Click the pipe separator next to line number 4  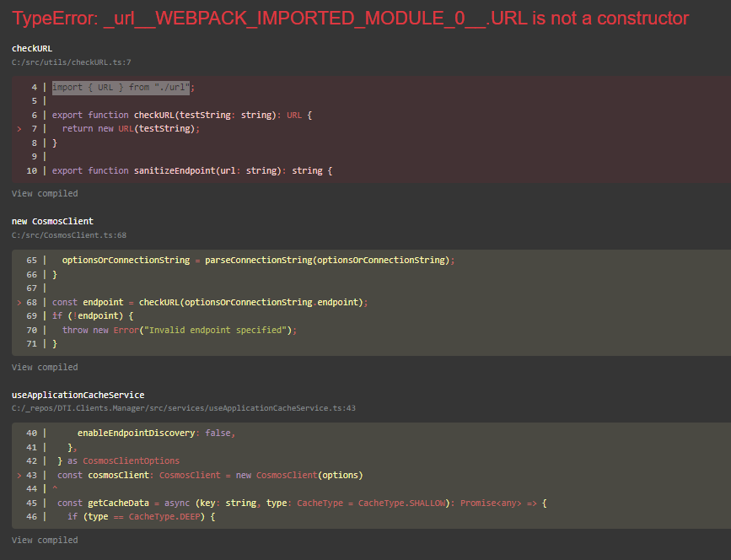tap(43, 87)
